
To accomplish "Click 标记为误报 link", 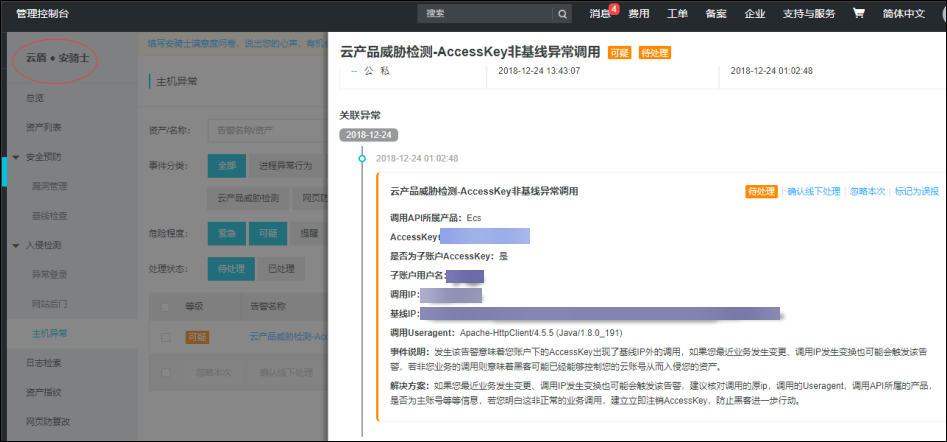I will pyautogui.click(x=916, y=191).
